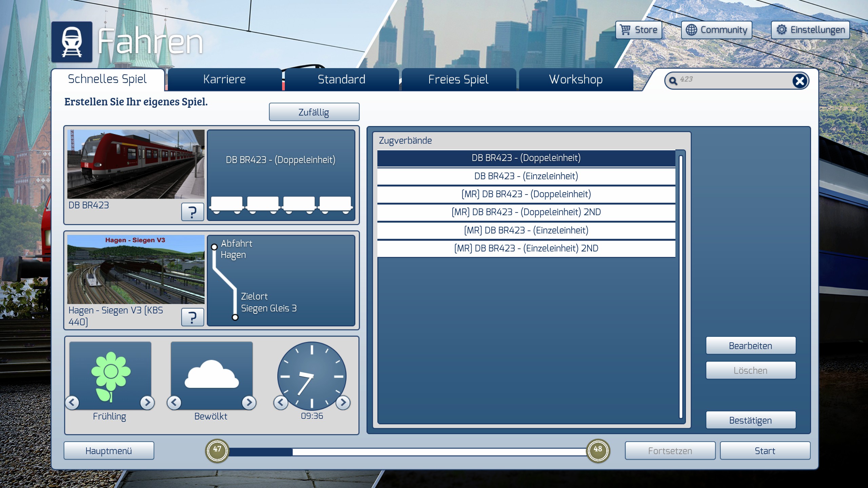Image resolution: width=868 pixels, height=488 pixels.
Task: Set clock time back with left arrow
Action: pos(281,402)
